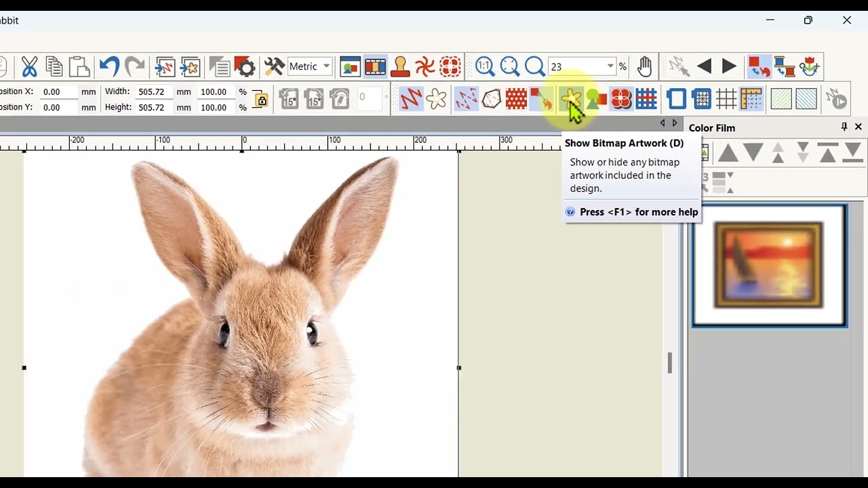Click the Import Graphic flower icon

pyautogui.click(x=191, y=66)
